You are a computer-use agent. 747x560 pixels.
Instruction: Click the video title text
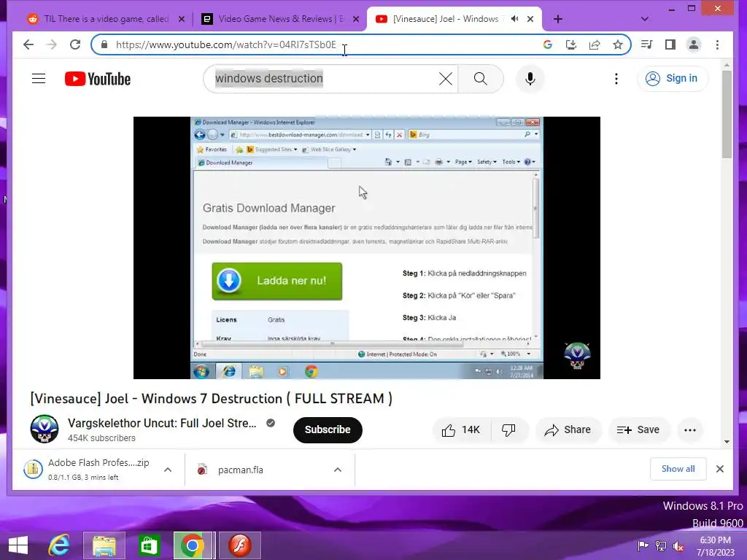pyautogui.click(x=211, y=399)
